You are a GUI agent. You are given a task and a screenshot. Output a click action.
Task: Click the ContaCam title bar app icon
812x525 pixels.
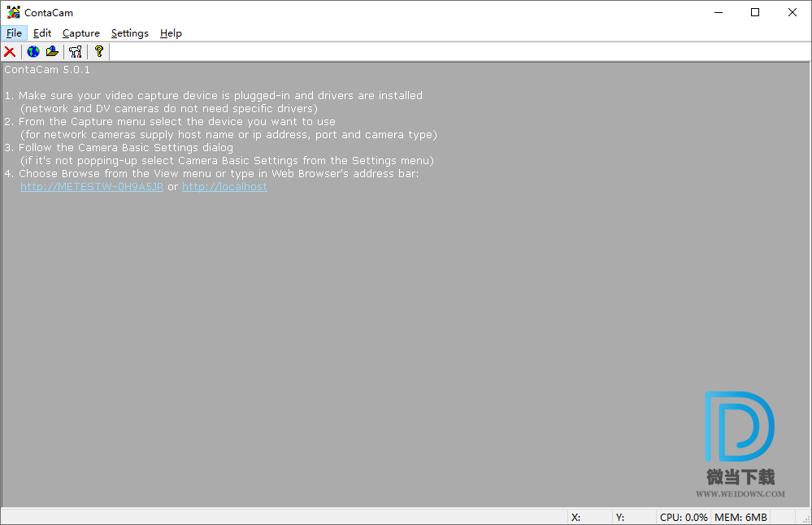coord(13,12)
